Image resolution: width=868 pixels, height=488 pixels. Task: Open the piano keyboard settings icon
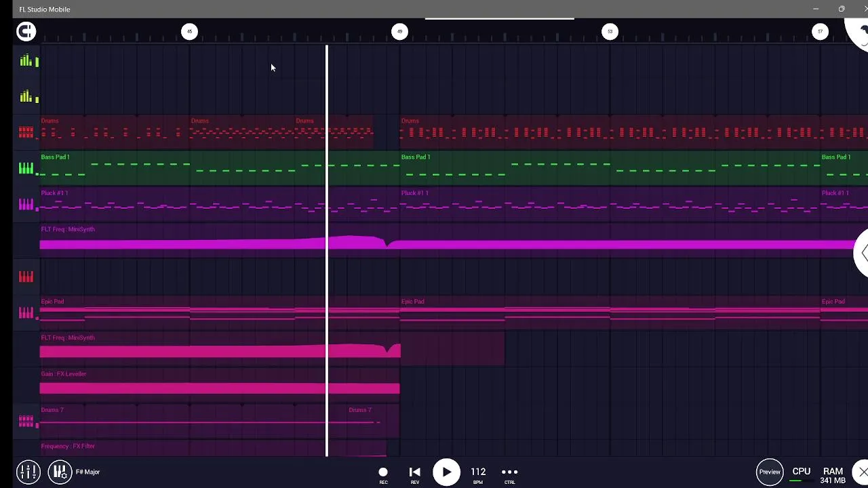point(60,472)
